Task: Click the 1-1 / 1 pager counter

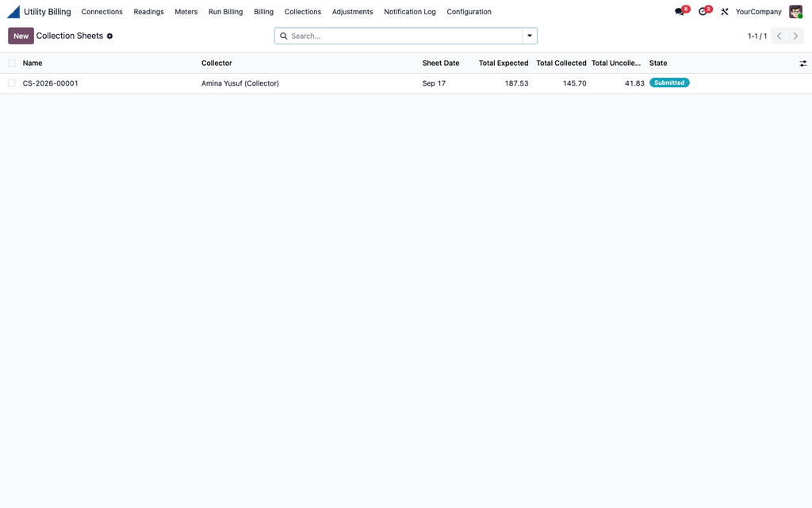Action: tap(757, 36)
